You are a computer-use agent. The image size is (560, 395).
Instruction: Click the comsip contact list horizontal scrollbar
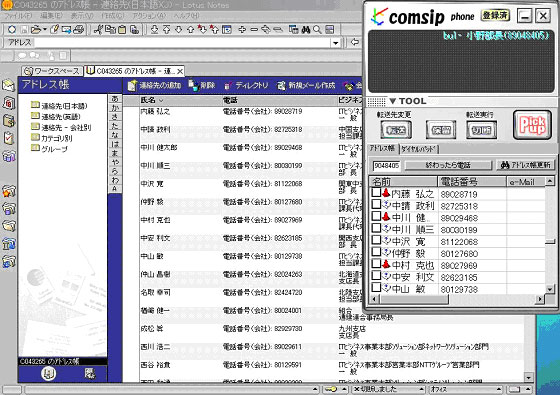pos(457,299)
